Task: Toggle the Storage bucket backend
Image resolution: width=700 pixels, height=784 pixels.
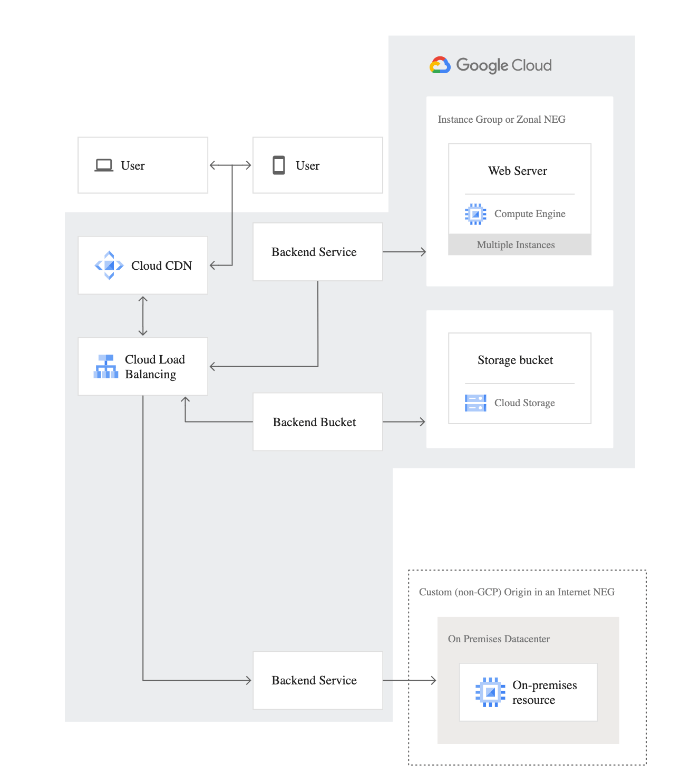Action: 515,360
